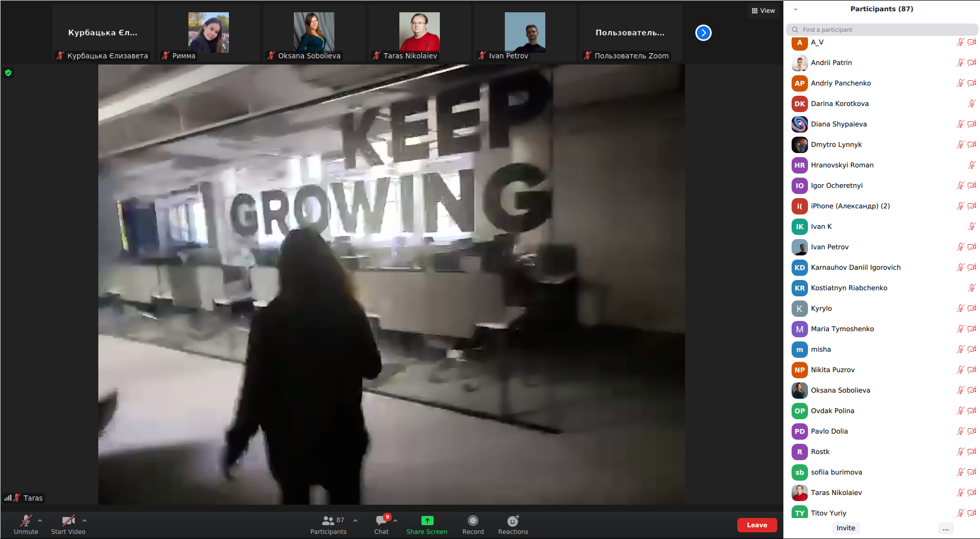
Task: Collapse Participants panel with top-left chevron
Action: 795,9
